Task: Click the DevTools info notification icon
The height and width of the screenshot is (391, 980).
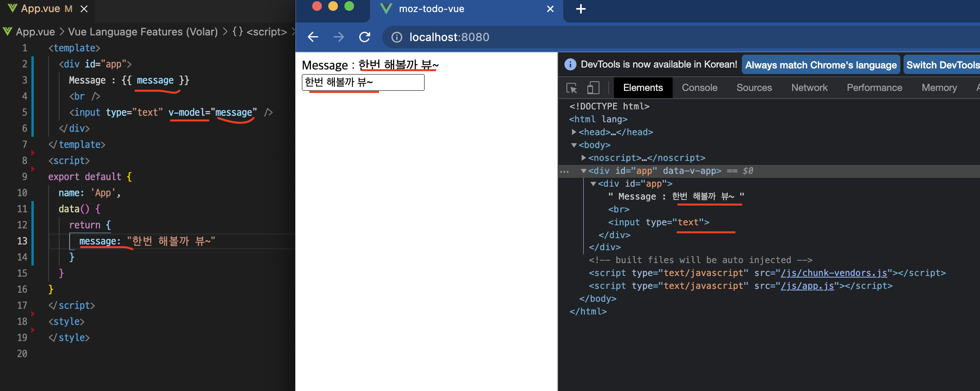Action: click(570, 64)
